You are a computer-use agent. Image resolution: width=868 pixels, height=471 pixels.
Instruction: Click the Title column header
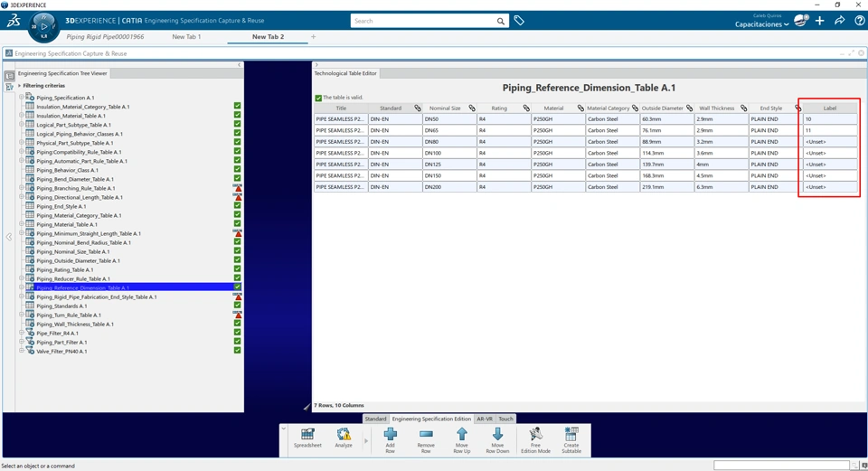(341, 108)
